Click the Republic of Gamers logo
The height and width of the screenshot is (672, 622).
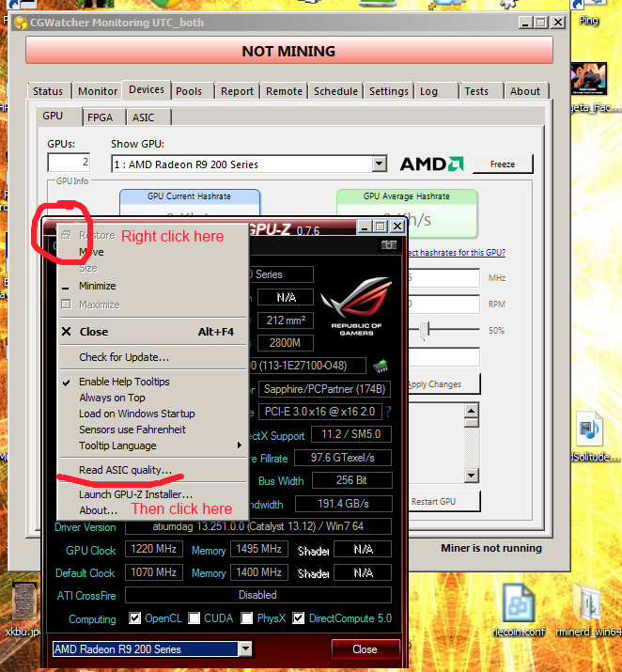(x=356, y=306)
